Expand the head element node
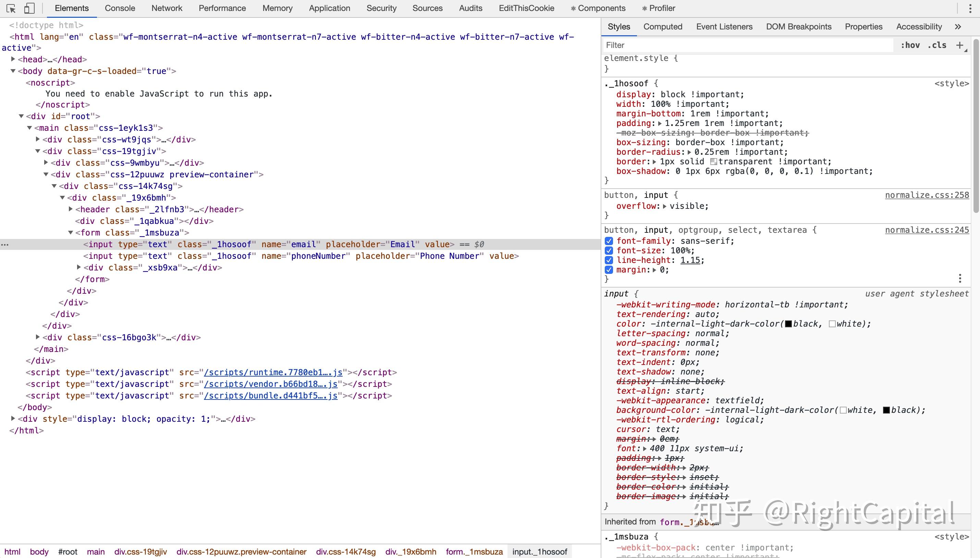 pos(13,59)
